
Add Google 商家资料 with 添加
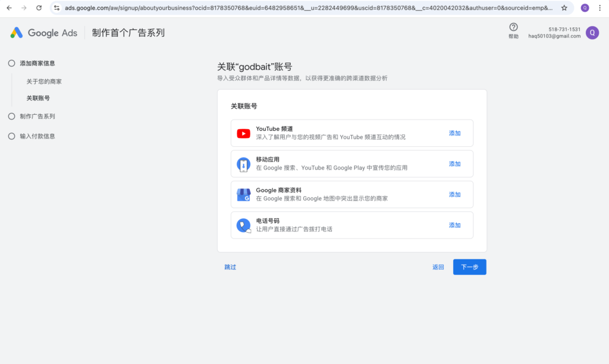[454, 194]
